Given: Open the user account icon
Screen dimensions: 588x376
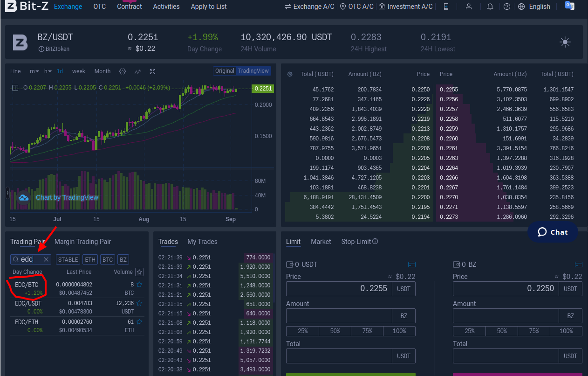Looking at the screenshot, I should [469, 7].
